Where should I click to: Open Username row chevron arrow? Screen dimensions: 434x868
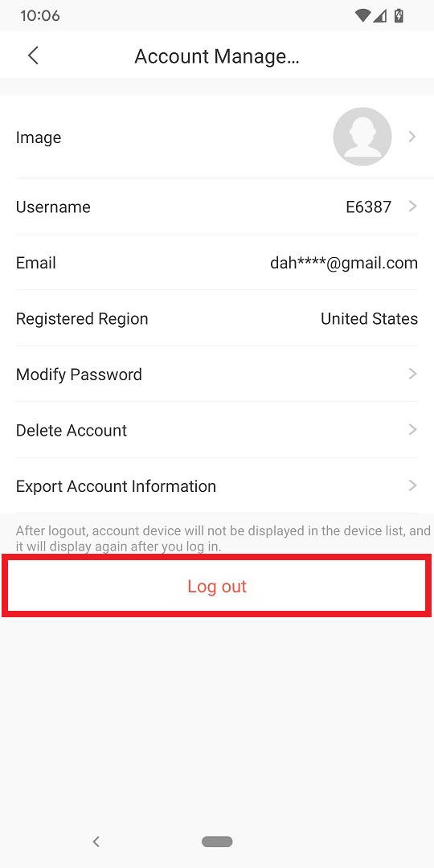pyautogui.click(x=412, y=207)
